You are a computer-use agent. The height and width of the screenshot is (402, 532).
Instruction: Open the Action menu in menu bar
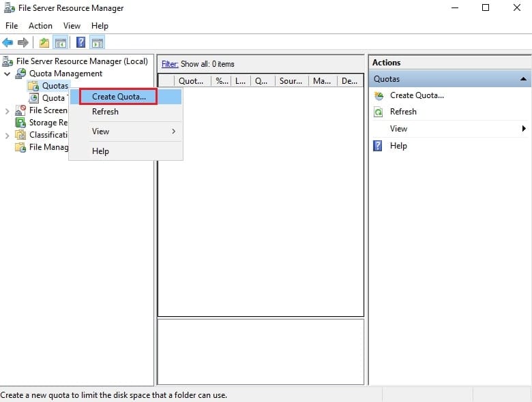40,26
